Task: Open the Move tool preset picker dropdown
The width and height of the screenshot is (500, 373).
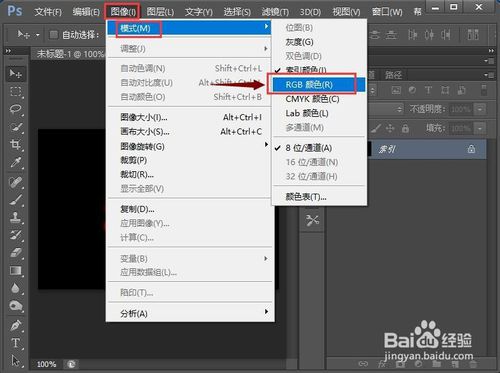Action: tap(38, 35)
